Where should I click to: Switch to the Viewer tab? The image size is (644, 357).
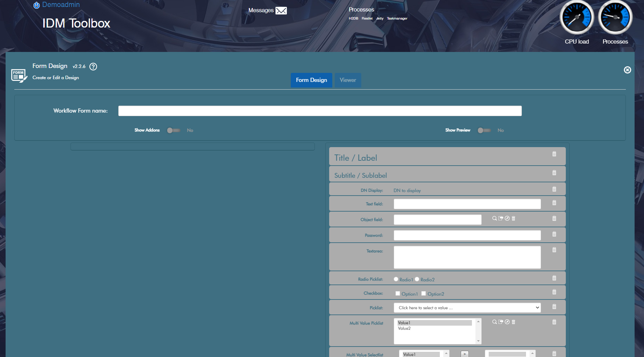[x=348, y=80]
